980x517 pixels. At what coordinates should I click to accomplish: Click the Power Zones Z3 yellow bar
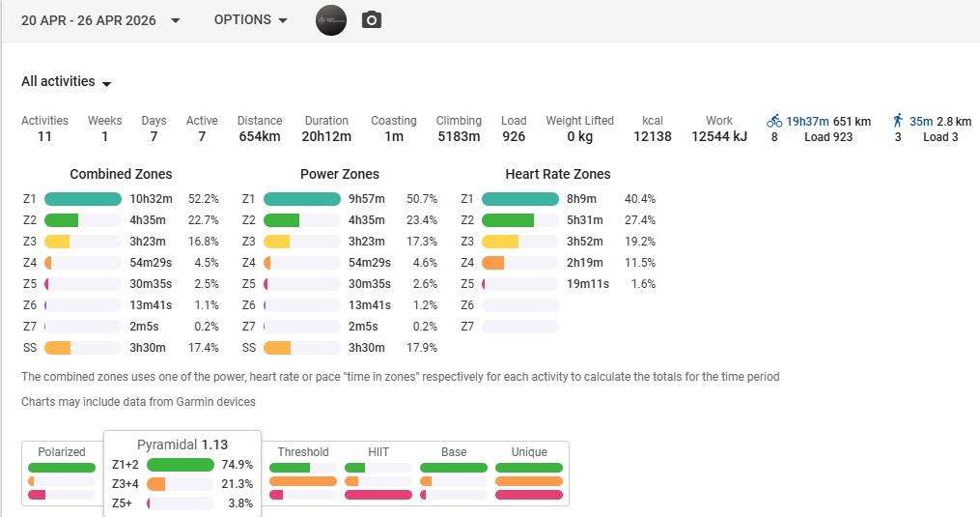(277, 242)
